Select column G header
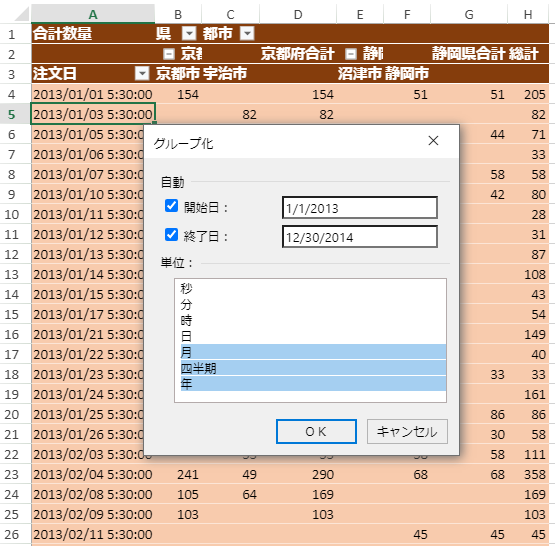 469,15
